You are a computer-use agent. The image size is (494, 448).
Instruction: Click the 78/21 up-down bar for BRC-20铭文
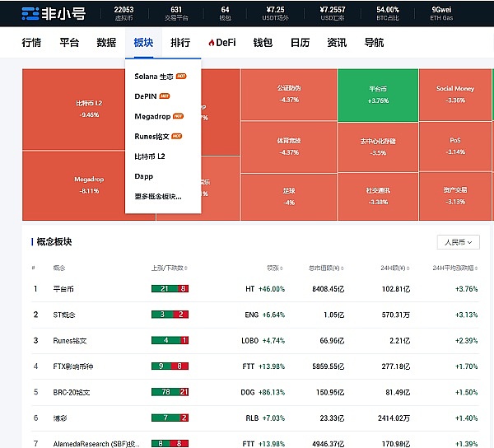[x=170, y=392]
